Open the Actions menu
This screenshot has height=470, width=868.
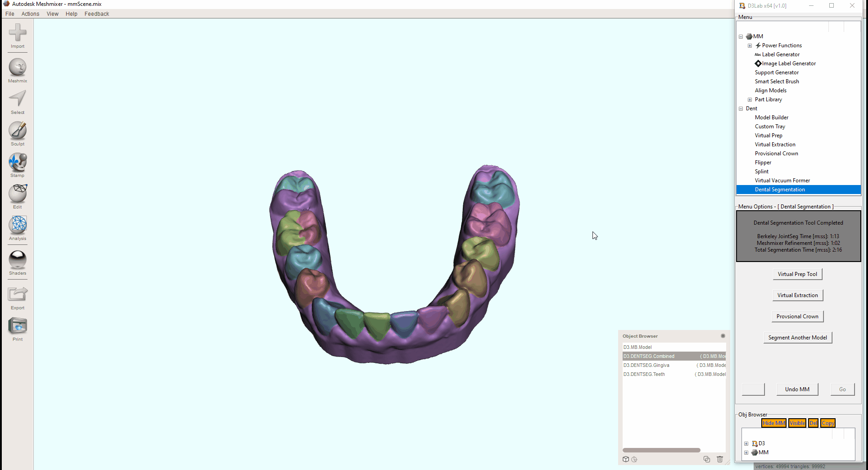tap(30, 14)
